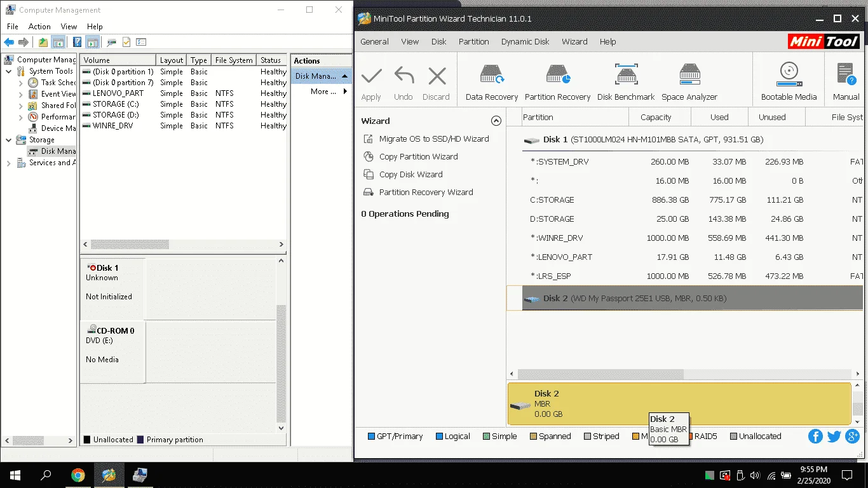Select the C:STORAGE partition row
Viewport: 868px width, 488px height.
(x=684, y=200)
